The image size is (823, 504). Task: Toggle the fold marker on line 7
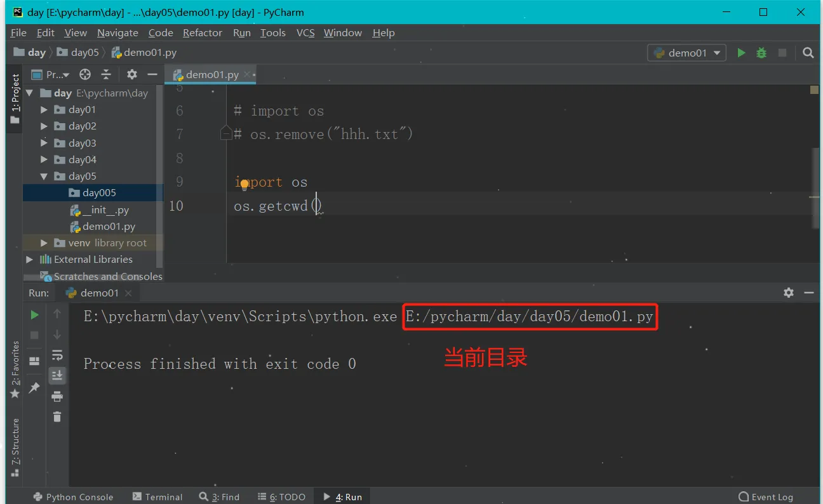226,133
